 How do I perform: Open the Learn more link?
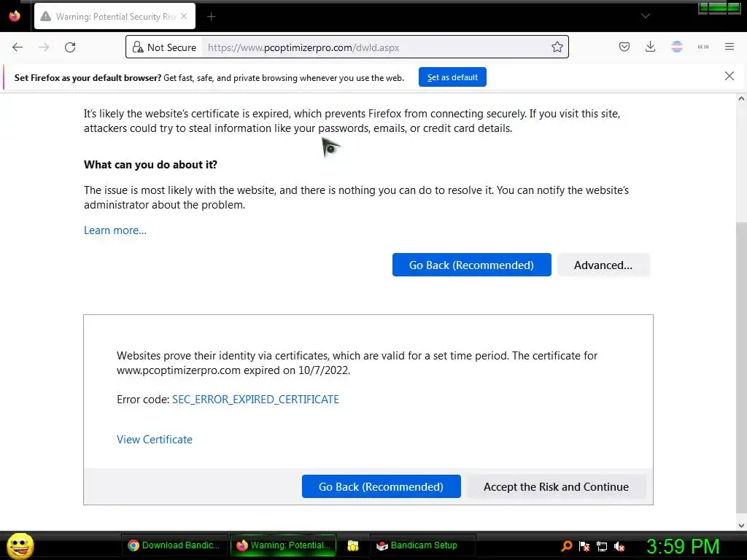click(115, 230)
